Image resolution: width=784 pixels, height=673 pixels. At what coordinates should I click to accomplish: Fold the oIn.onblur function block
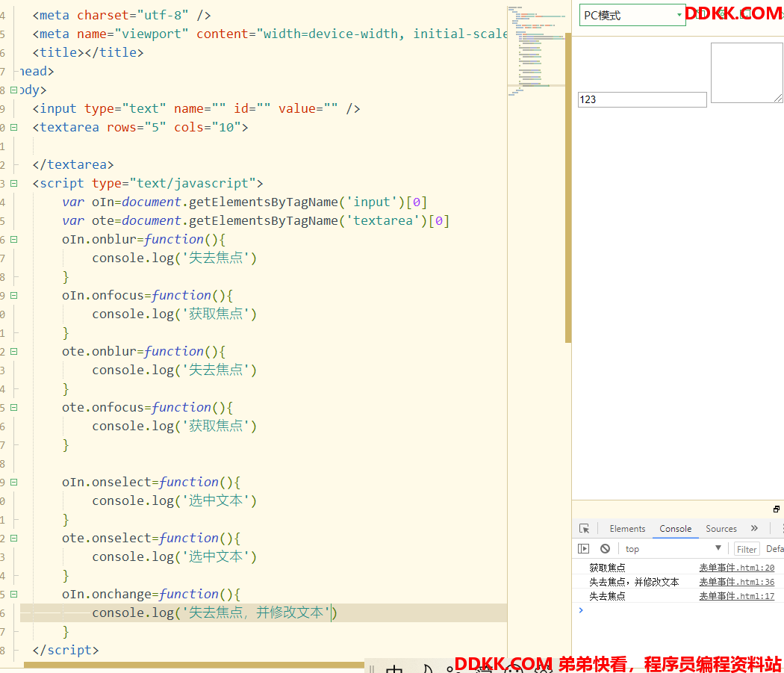point(14,240)
